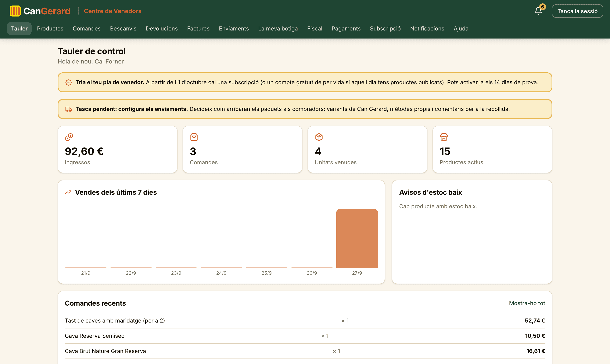Click the Cap producte amb estoc baix text
Viewport: 610px width, 364px height.
[x=438, y=207]
